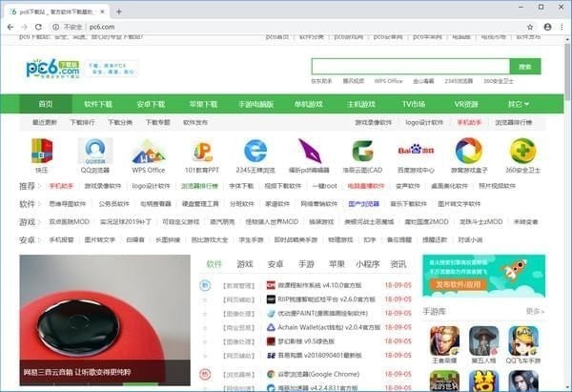Open the Chrome profile avatar icon
Screen dimensions: 572x392
[x=546, y=27]
